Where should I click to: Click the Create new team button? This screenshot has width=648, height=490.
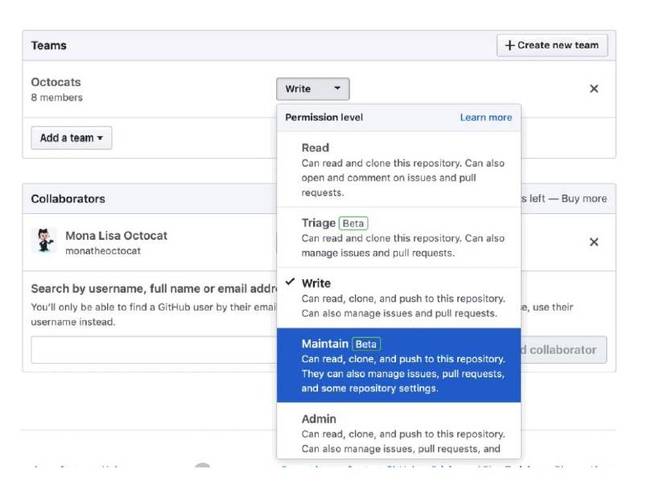click(552, 45)
